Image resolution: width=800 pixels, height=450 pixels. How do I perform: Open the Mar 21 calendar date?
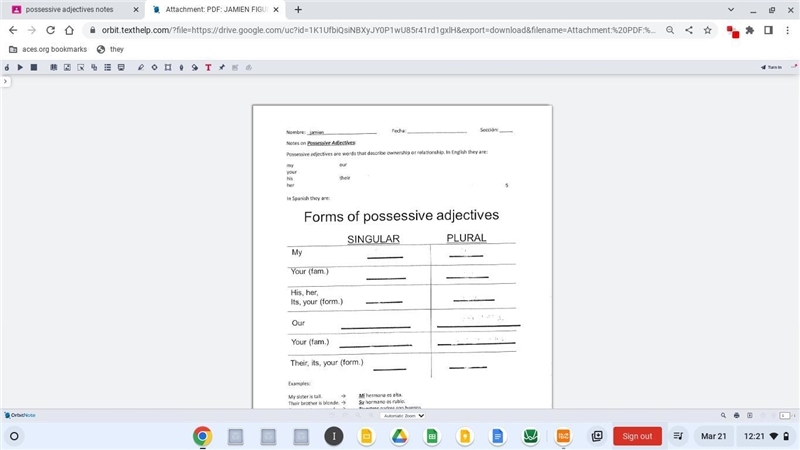(713, 436)
